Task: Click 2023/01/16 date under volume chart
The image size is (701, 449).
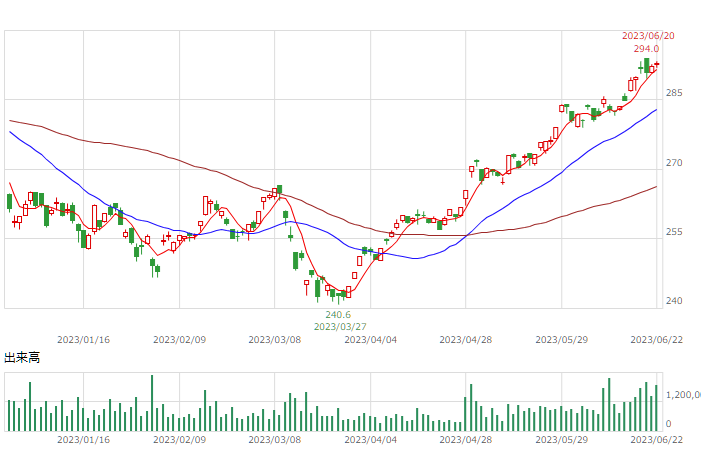Action: tap(83, 440)
